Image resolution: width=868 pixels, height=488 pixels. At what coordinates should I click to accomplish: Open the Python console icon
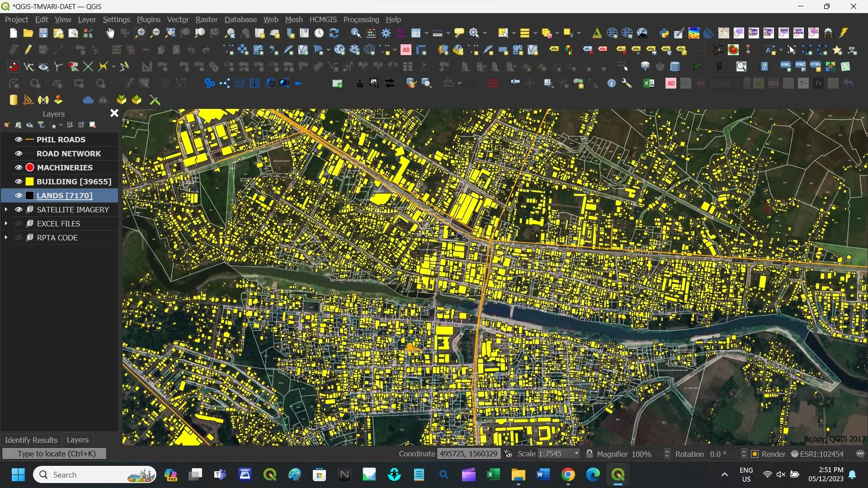(x=664, y=33)
